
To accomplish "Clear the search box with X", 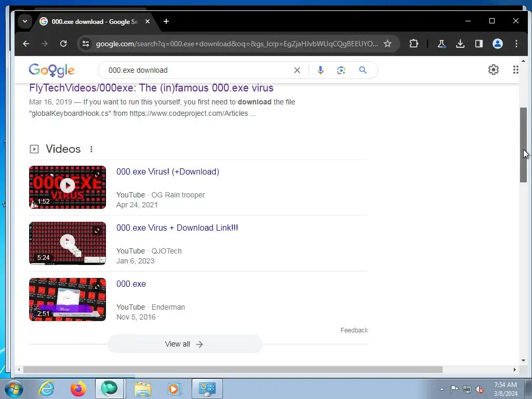I will pyautogui.click(x=297, y=70).
